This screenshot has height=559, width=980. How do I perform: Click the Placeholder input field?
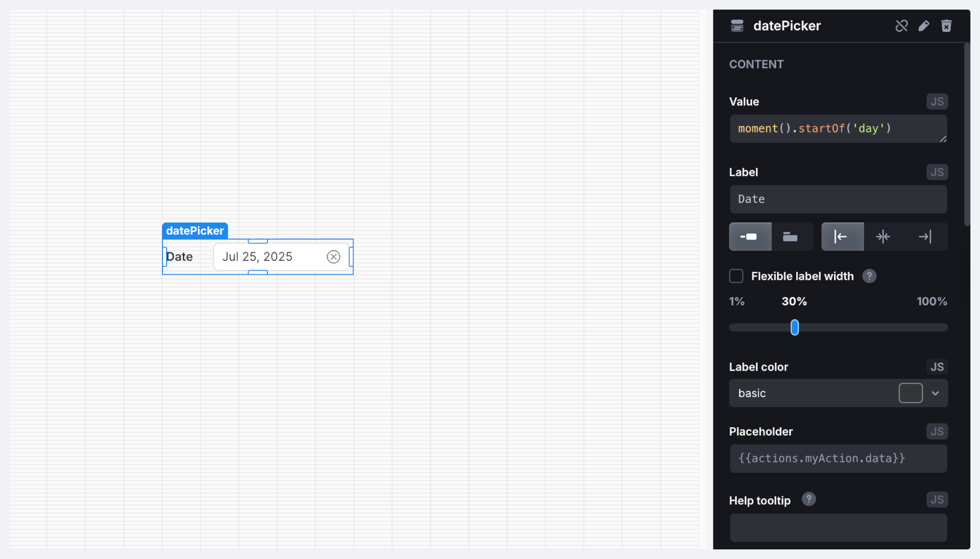point(838,458)
